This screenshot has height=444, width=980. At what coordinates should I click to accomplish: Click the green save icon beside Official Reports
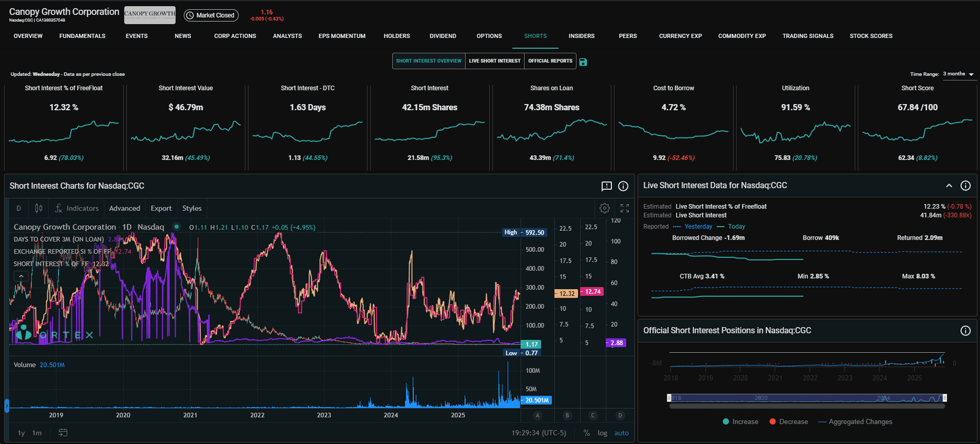583,62
